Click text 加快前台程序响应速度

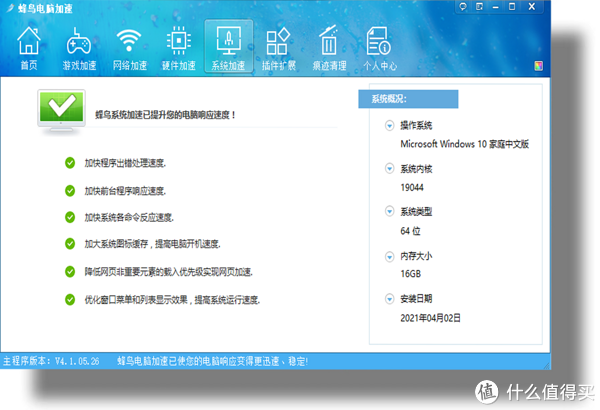(x=125, y=191)
